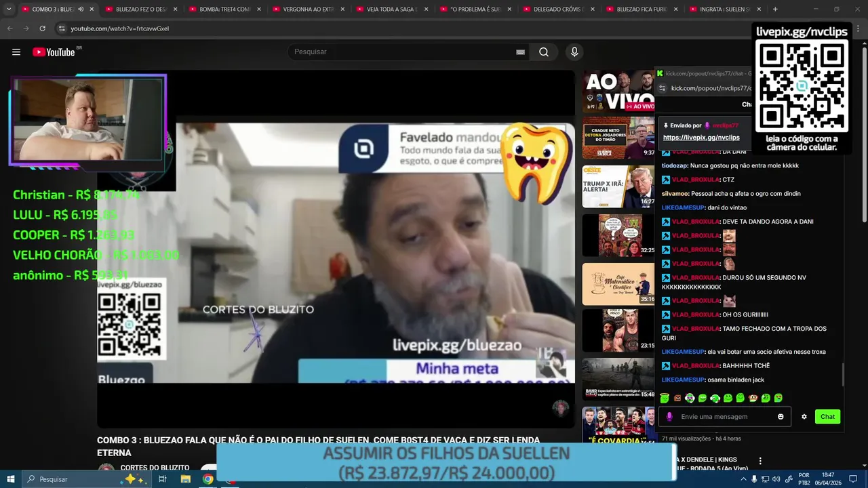Open the YouTube hamburger guide menu

(16, 52)
